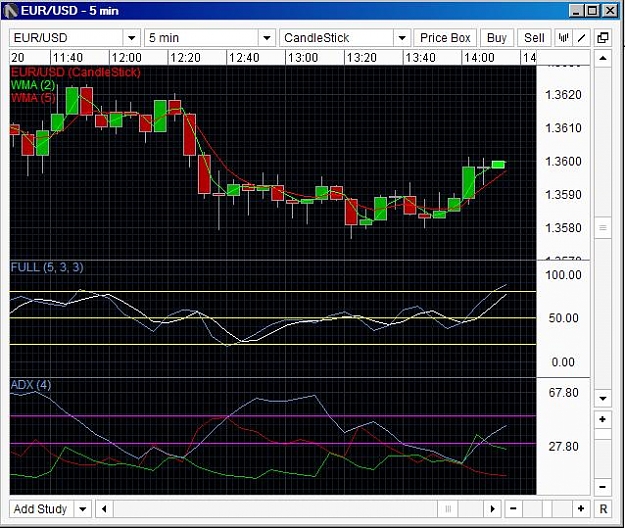
Task: Click the EUR/USD (CandleStick) legend label
Action: (76, 72)
